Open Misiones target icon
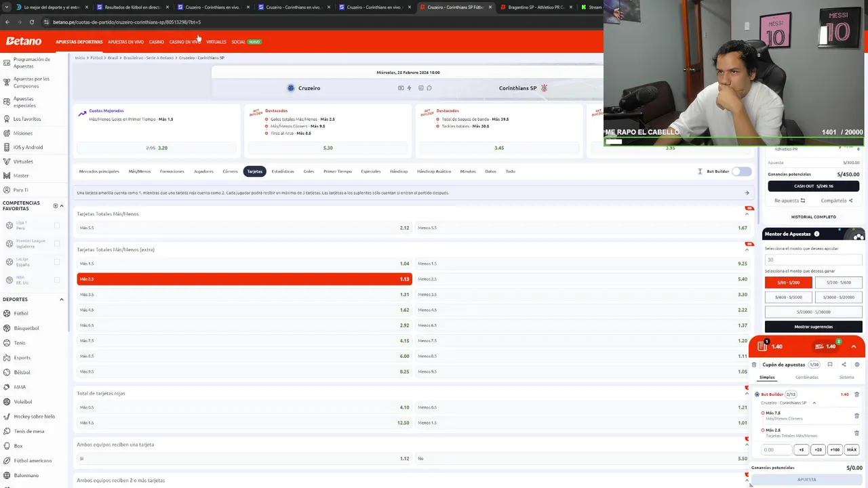Image resolution: width=868 pixels, height=488 pixels. [6, 134]
